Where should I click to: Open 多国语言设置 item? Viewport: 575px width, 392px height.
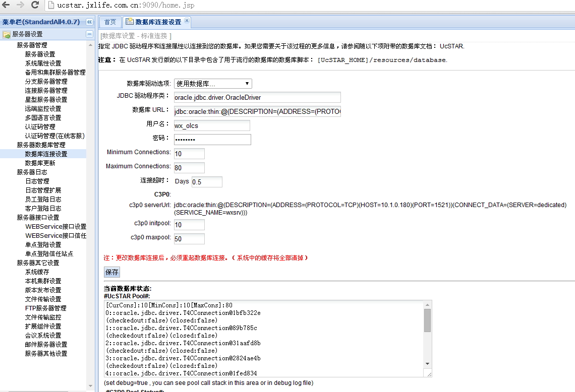tap(43, 117)
